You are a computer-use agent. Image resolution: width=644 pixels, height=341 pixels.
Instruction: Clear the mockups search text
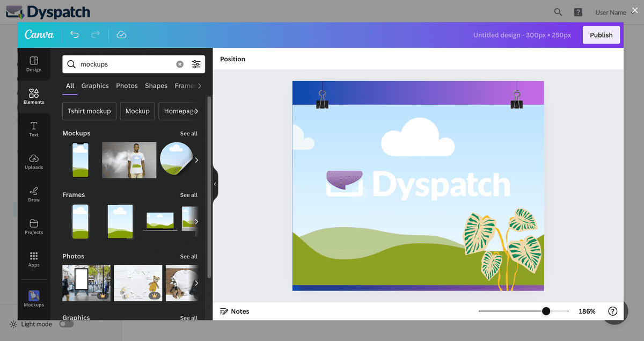180,64
